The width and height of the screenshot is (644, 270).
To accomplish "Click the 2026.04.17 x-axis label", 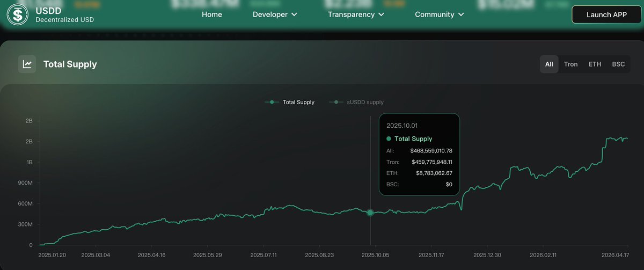I will (x=614, y=256).
